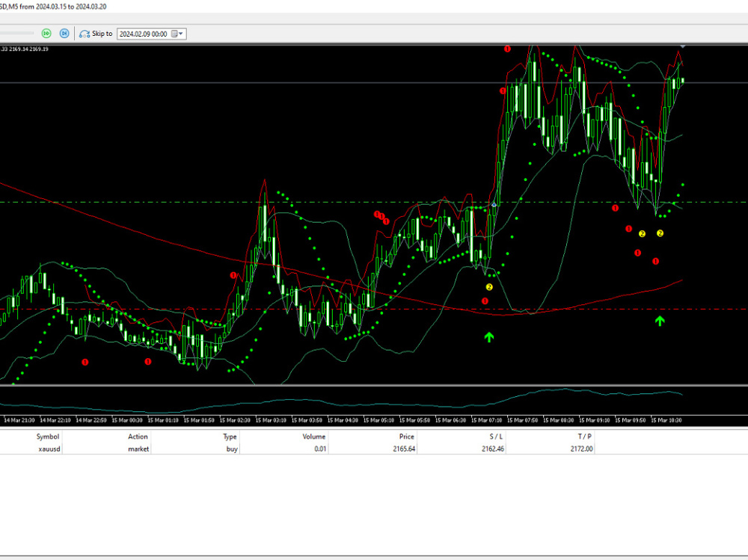
Task: Select the 2165.64 price cell
Action: pyautogui.click(x=404, y=449)
